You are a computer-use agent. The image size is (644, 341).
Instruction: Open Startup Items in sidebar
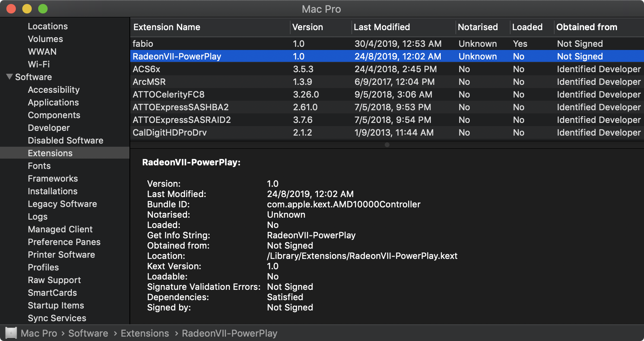click(56, 305)
